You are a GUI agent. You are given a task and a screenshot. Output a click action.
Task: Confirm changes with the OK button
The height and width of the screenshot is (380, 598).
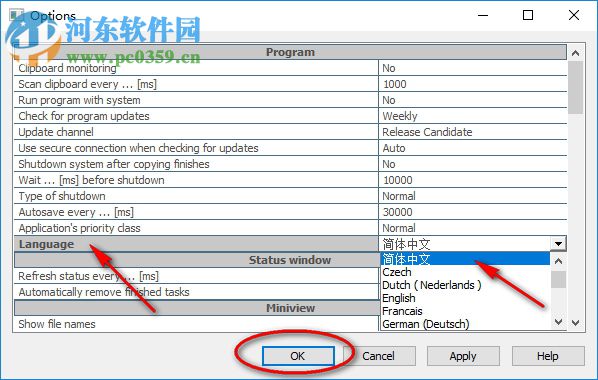click(x=298, y=356)
